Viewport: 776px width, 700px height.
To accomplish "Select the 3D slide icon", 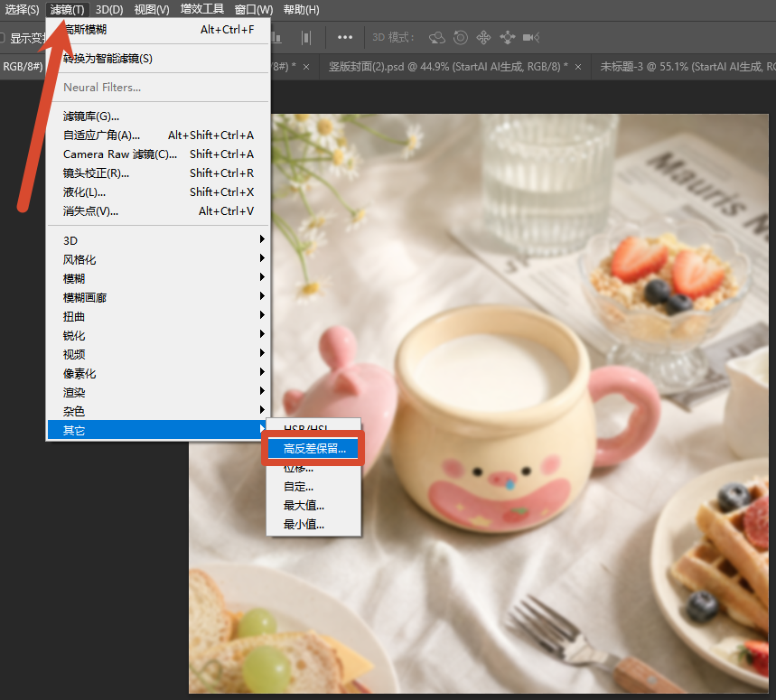I will 508,38.
